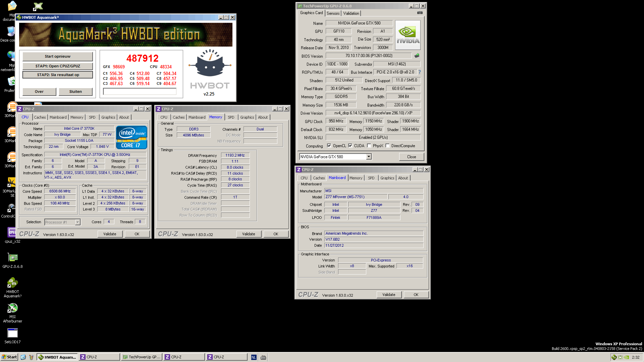Launch HWBOT Aquamark3 desktop icon
This screenshot has height=362, width=644.
tap(12, 283)
